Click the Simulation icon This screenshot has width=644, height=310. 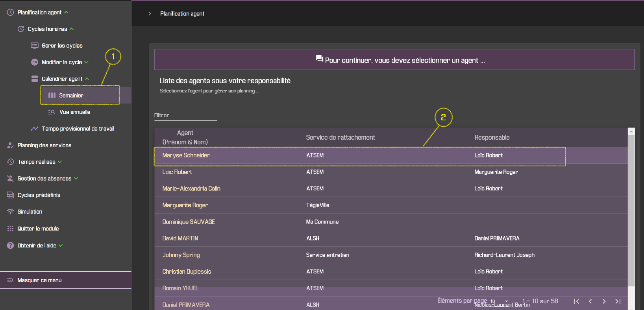(x=11, y=212)
